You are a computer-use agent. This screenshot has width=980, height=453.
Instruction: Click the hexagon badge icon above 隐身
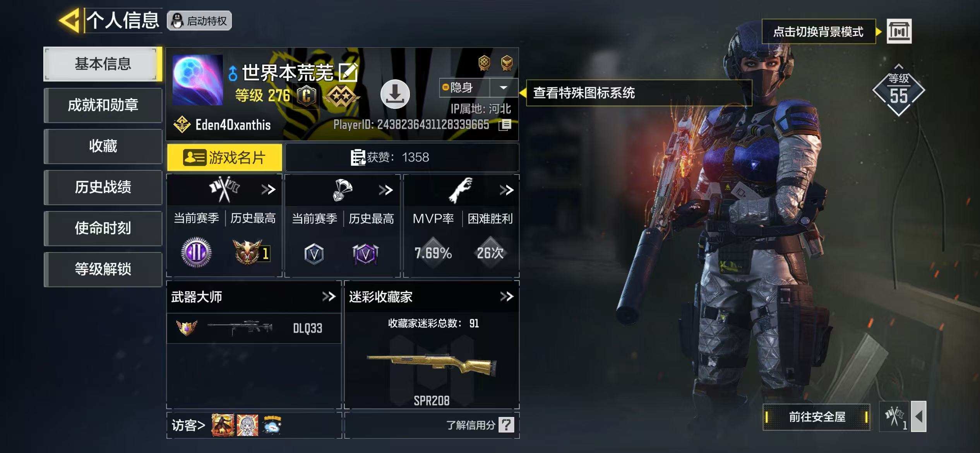click(x=484, y=63)
